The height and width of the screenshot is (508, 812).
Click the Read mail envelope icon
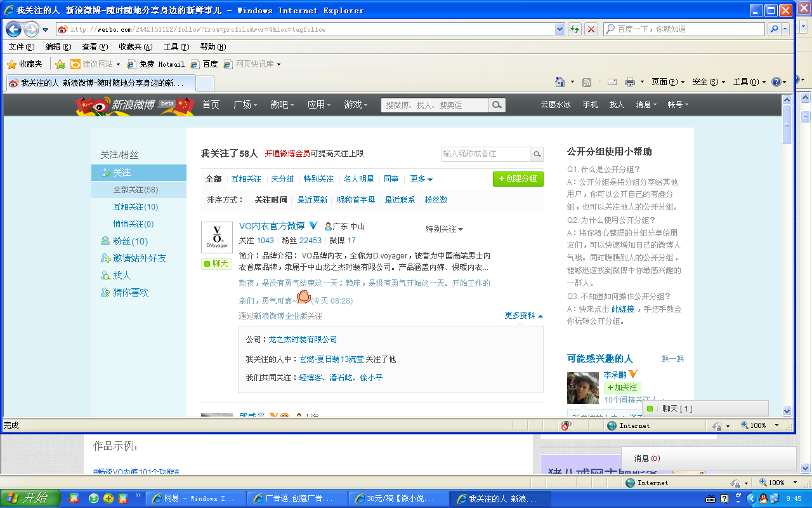612,82
